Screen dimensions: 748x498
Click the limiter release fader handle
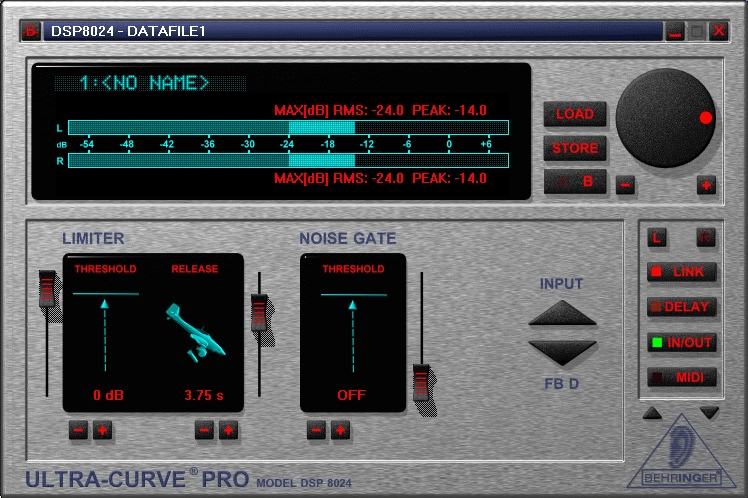(259, 313)
